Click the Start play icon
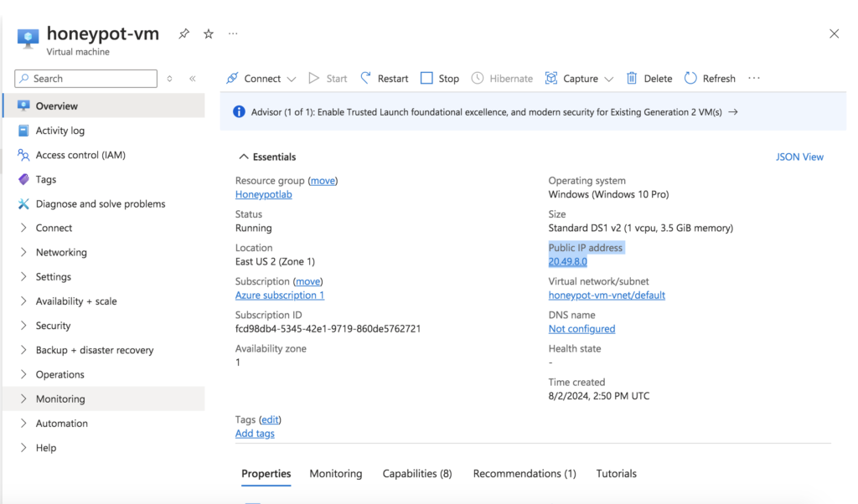This screenshot has width=858, height=504. click(313, 78)
